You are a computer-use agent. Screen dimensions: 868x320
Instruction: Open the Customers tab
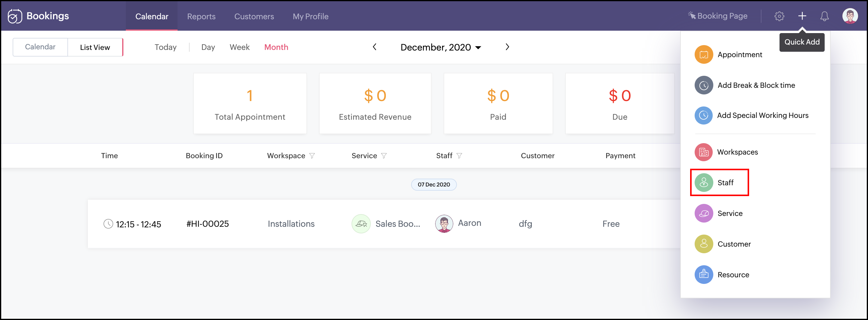point(254,16)
